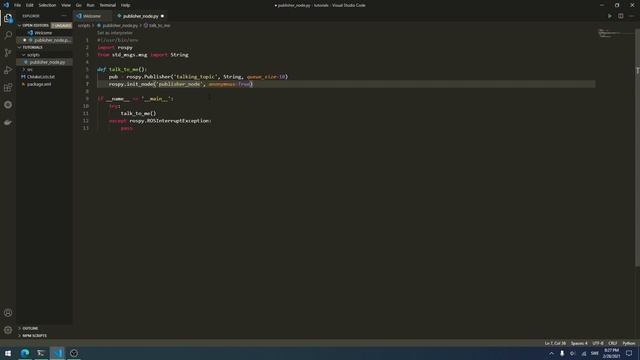Screen dimensions: 640x360
Task: Place cursor on line 11 talk_to_me() call
Action: tap(138, 113)
